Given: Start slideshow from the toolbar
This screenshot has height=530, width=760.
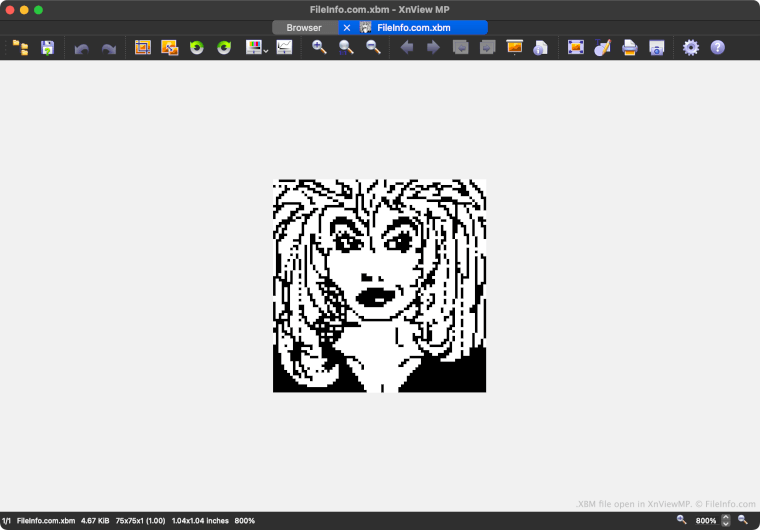Looking at the screenshot, I should pyautogui.click(x=515, y=47).
